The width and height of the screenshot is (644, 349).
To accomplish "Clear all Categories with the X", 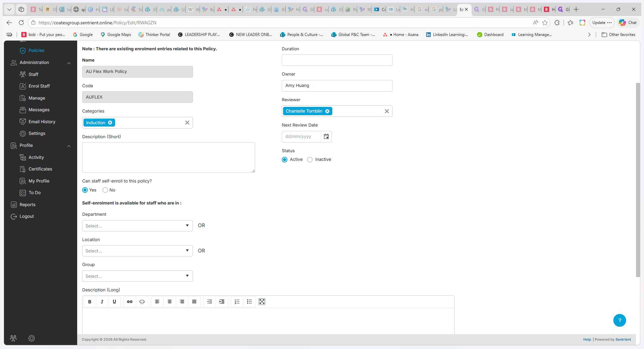I will tap(187, 123).
